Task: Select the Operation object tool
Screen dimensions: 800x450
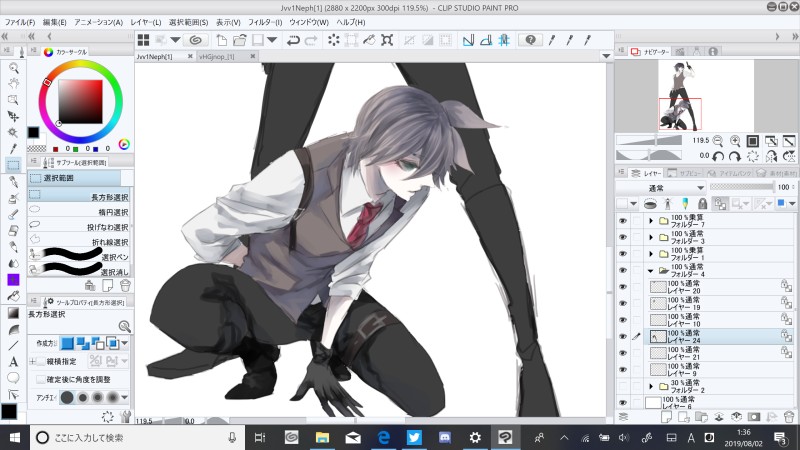Action: click(13, 100)
